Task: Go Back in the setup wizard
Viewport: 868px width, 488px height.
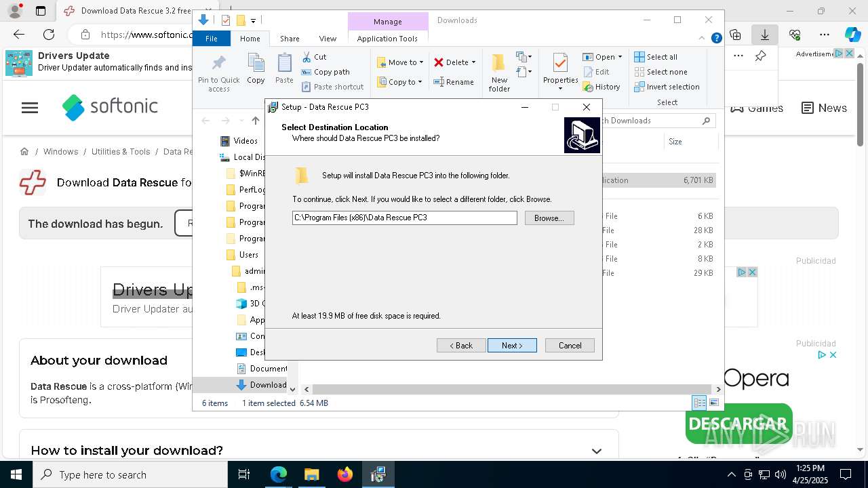Action: point(461,346)
